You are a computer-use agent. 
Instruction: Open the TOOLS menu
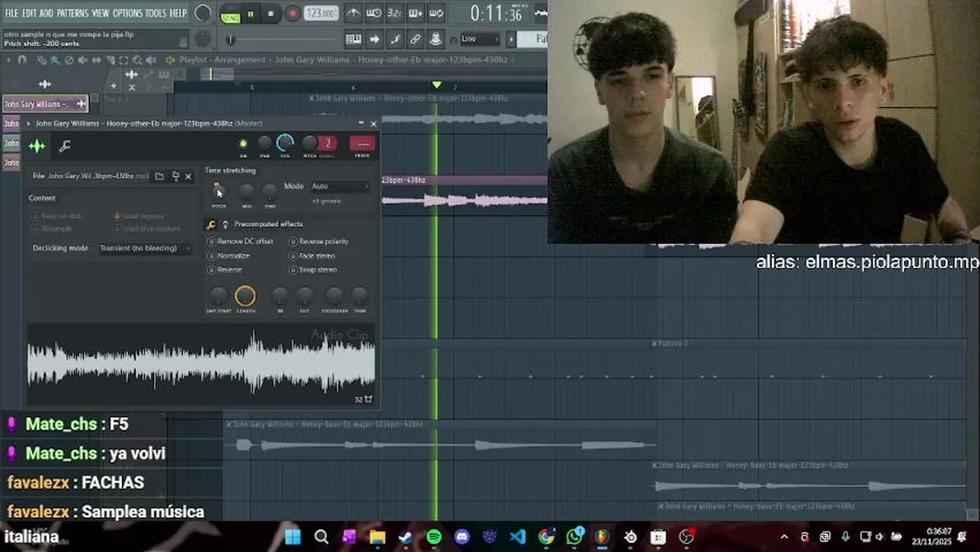click(x=156, y=13)
